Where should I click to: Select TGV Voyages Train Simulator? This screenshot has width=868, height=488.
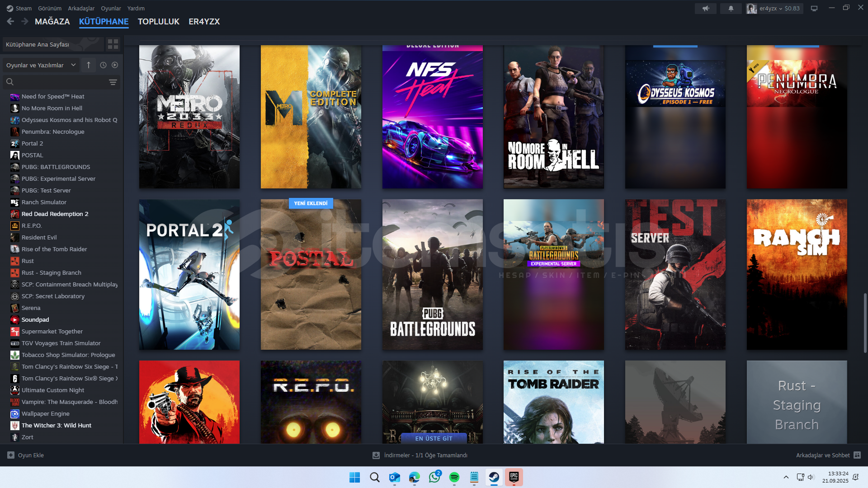[61, 343]
